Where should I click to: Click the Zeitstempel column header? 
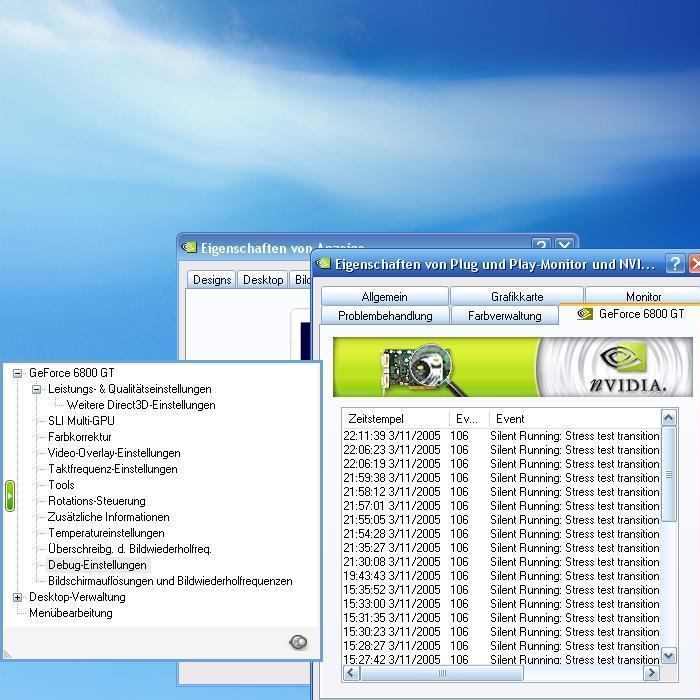pos(396,419)
